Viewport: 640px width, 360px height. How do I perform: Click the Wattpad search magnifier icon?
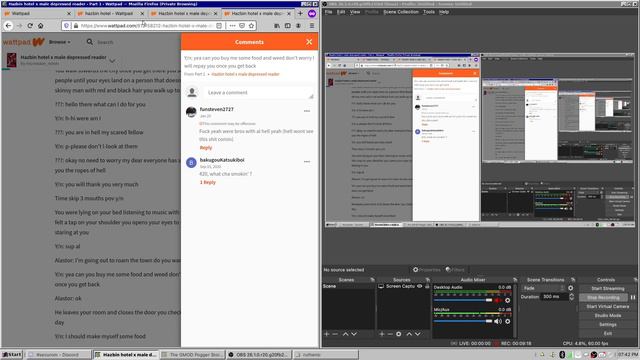[x=90, y=42]
